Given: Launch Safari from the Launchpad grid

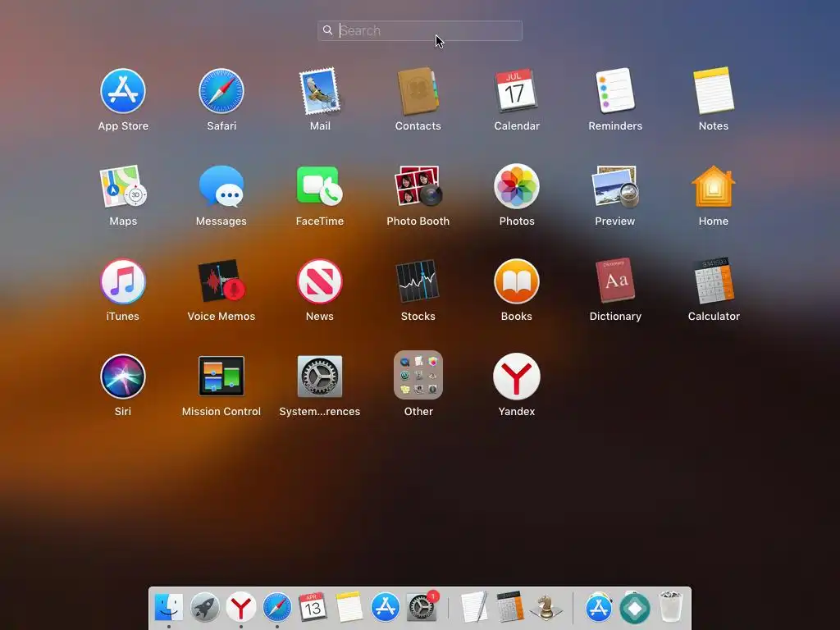Looking at the screenshot, I should pyautogui.click(x=221, y=91).
